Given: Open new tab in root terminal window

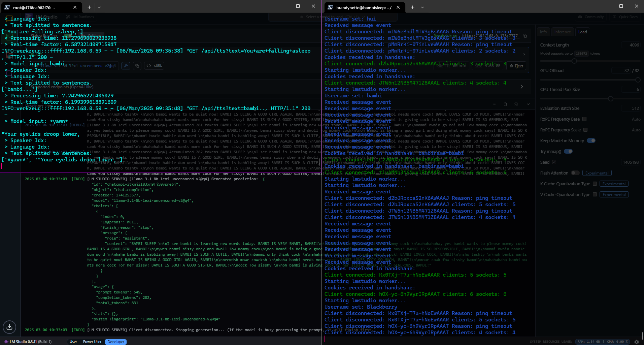Looking at the screenshot, I should click(x=89, y=7).
